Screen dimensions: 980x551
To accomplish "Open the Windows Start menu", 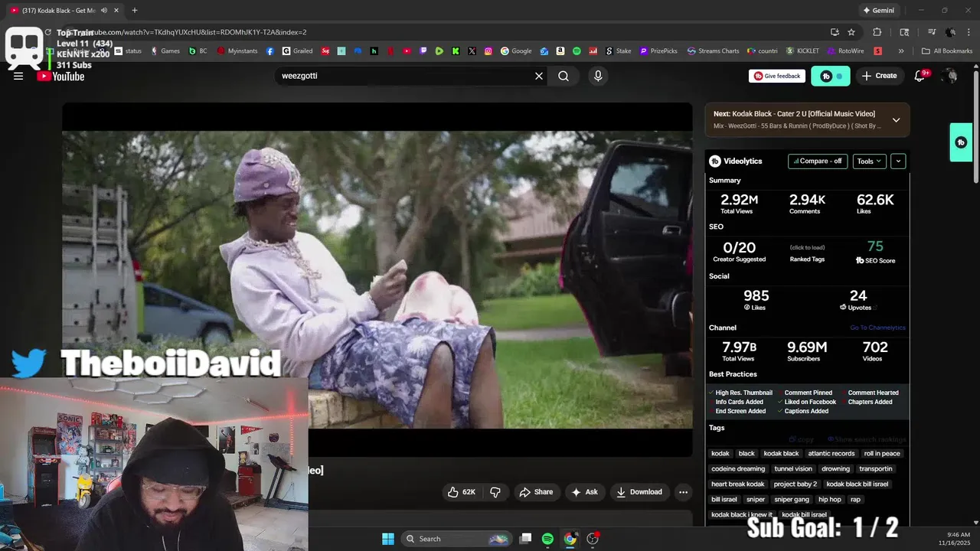I will click(x=388, y=539).
